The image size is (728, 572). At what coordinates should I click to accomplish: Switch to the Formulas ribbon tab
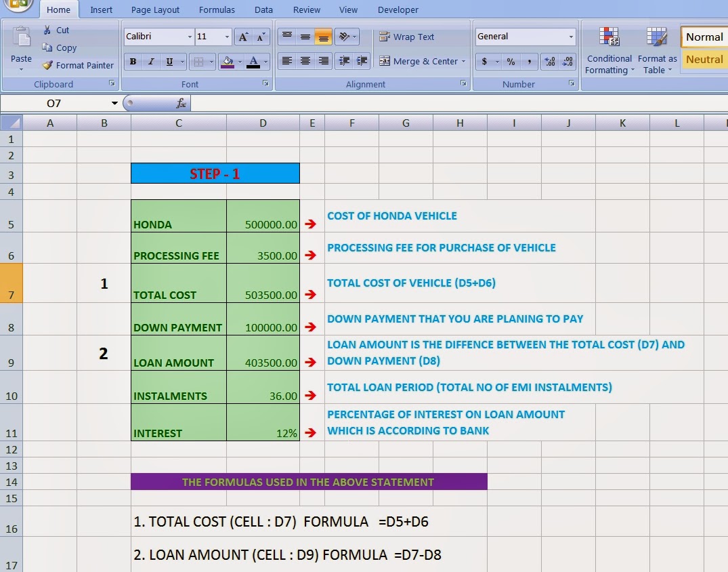[x=217, y=9]
